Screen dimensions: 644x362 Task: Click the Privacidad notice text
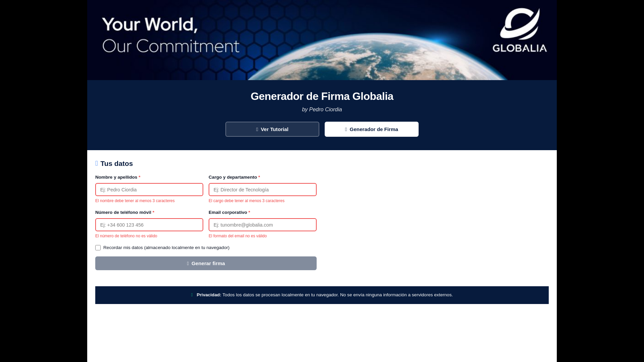coord(325,295)
